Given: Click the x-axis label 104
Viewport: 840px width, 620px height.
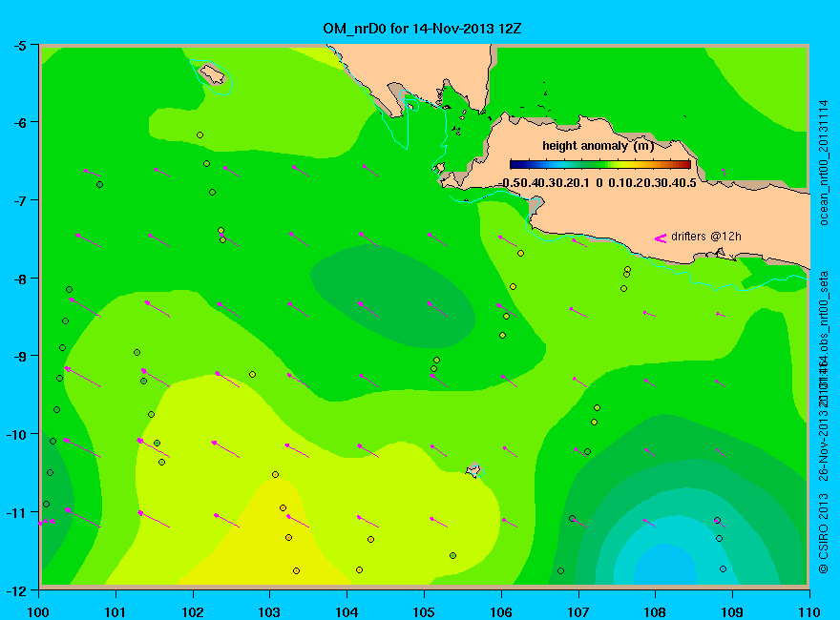Looking at the screenshot, I should (347, 612).
